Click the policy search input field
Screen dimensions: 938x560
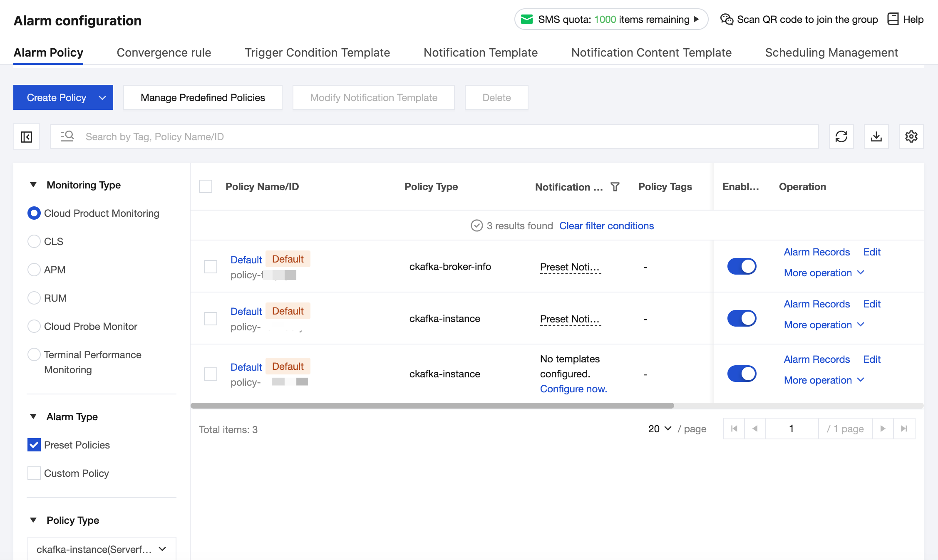(433, 136)
